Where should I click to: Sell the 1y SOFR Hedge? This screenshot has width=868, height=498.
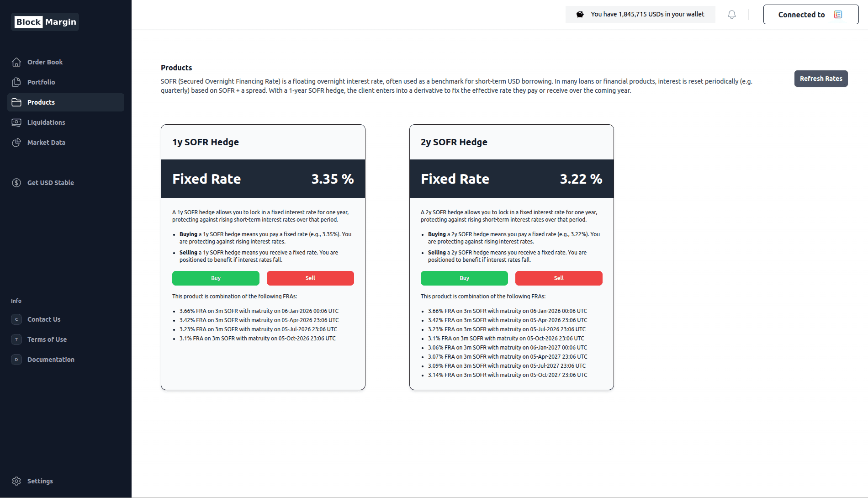pos(310,278)
